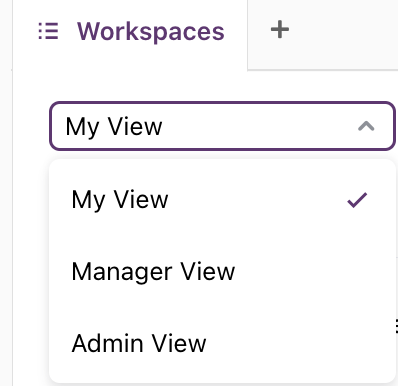Click the Workspaces tab title text

point(151,32)
